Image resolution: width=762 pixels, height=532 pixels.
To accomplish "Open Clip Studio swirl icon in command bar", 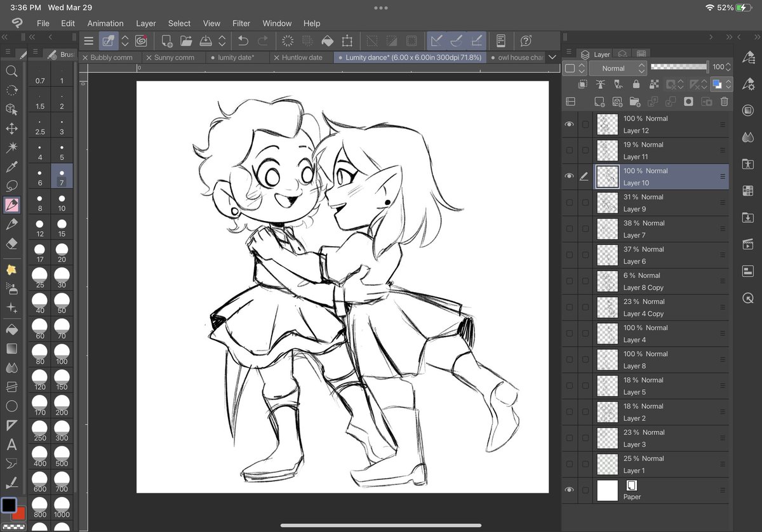I will coord(141,41).
